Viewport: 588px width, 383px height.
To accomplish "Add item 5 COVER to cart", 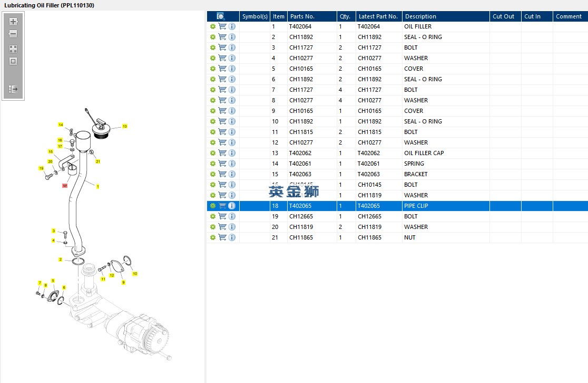I will 222,69.
